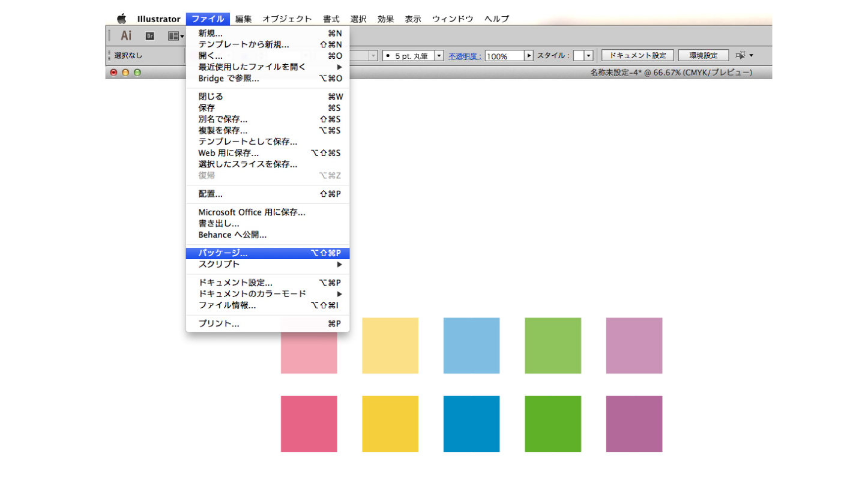868x492 pixels.
Task: Choose Bridge で参照...
Action: (268, 78)
